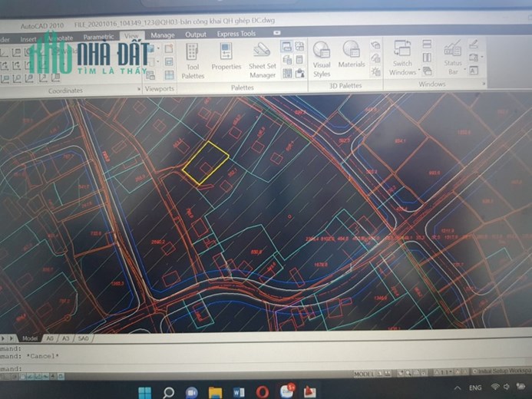Open the Visual Styles manager

(x=322, y=59)
